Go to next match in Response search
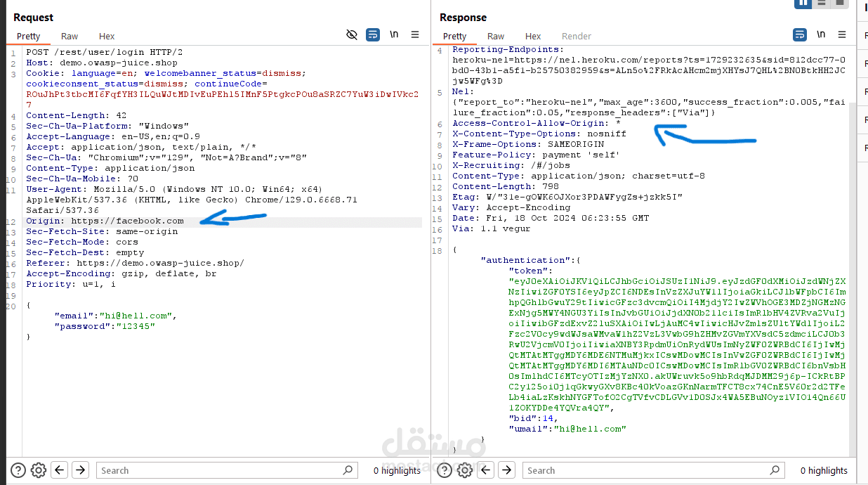The image size is (868, 485). [x=507, y=470]
